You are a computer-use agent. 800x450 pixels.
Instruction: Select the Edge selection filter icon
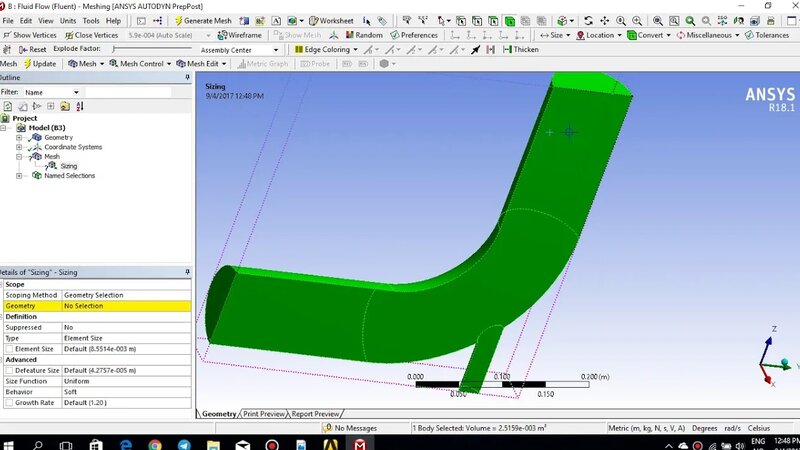pos(477,21)
